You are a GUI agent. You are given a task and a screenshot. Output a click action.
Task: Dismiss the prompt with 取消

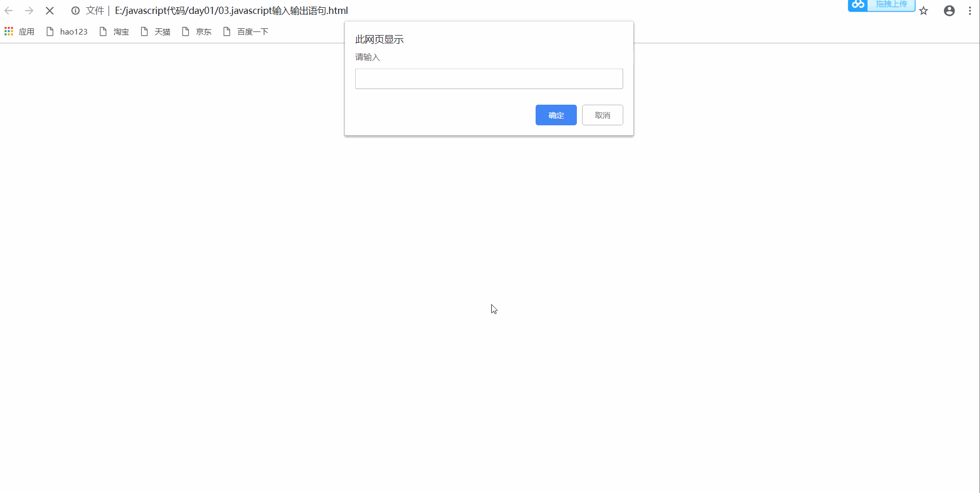pyautogui.click(x=602, y=115)
